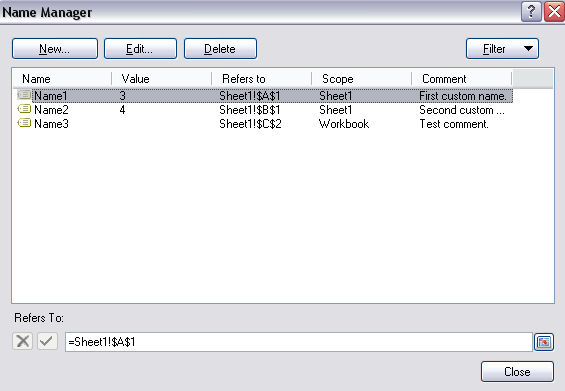Close the Name Manager with title bar X
The image size is (565, 391).
tap(554, 12)
